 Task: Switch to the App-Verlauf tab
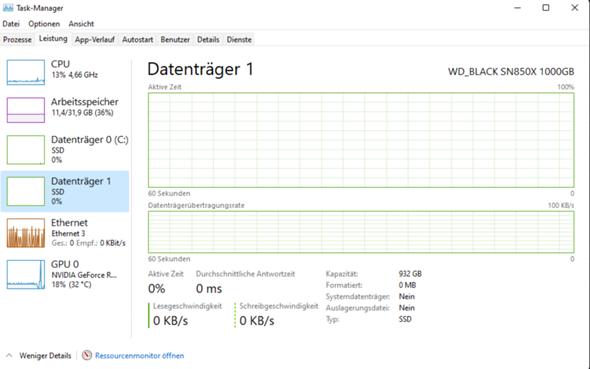pyautogui.click(x=94, y=39)
